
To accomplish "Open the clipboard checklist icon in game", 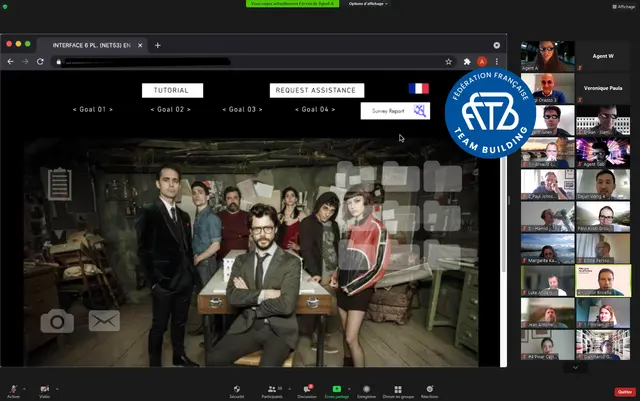I will 60,184.
